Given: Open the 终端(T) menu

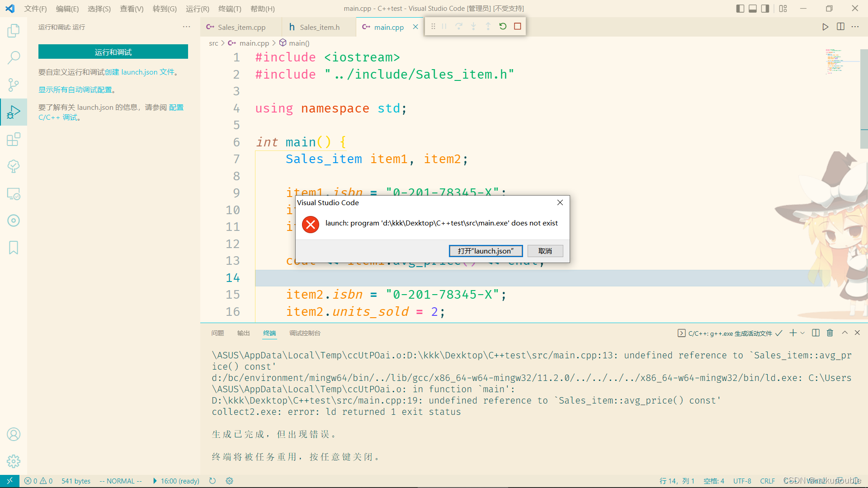Looking at the screenshot, I should 230,9.
